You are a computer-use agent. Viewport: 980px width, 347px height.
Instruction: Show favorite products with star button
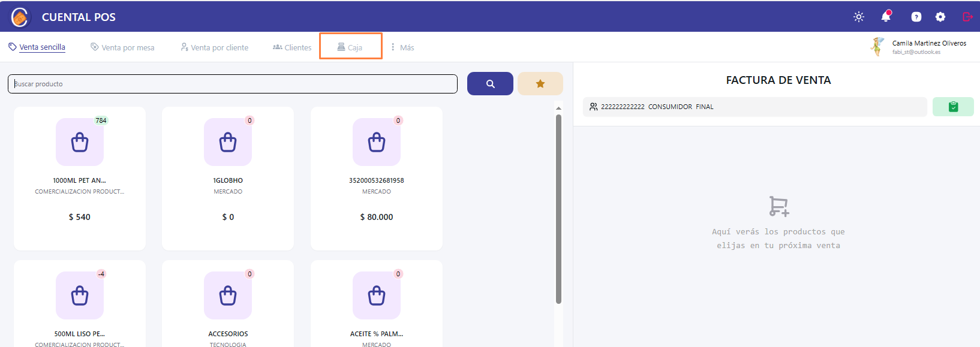(x=540, y=84)
